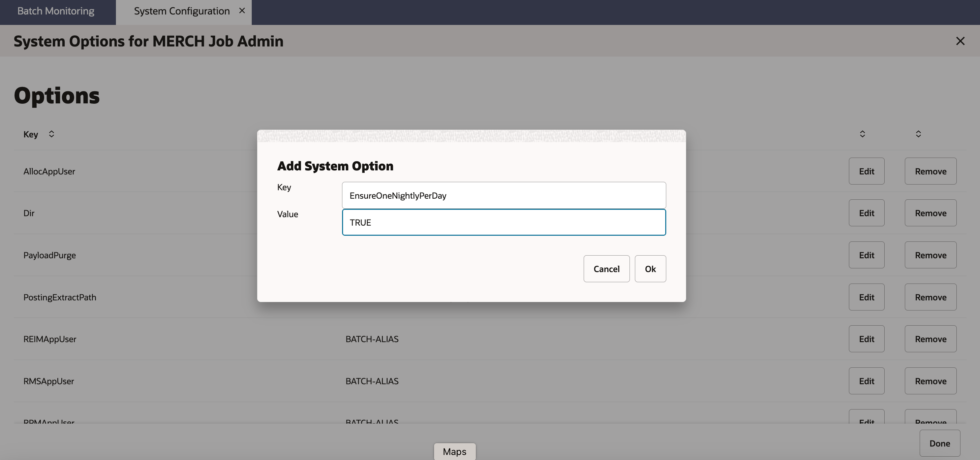Edit the AllocAppUser option
Viewport: 980px width, 460px height.
click(866, 171)
